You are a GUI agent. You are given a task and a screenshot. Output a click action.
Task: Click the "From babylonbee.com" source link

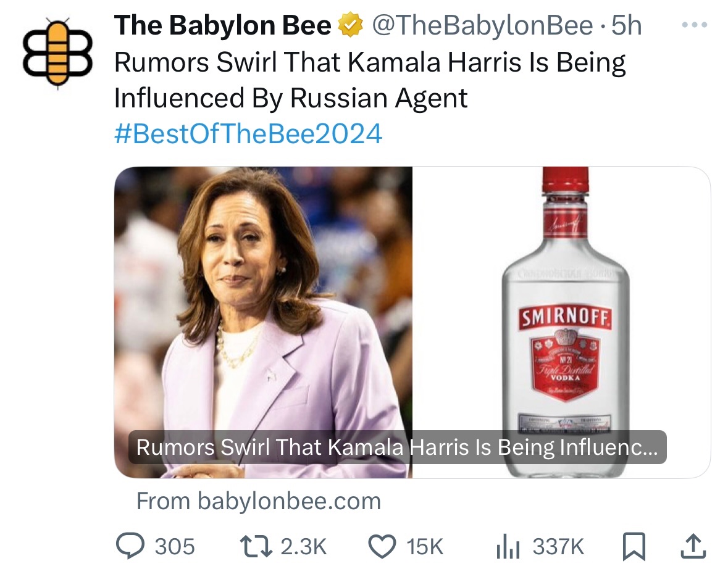(258, 501)
